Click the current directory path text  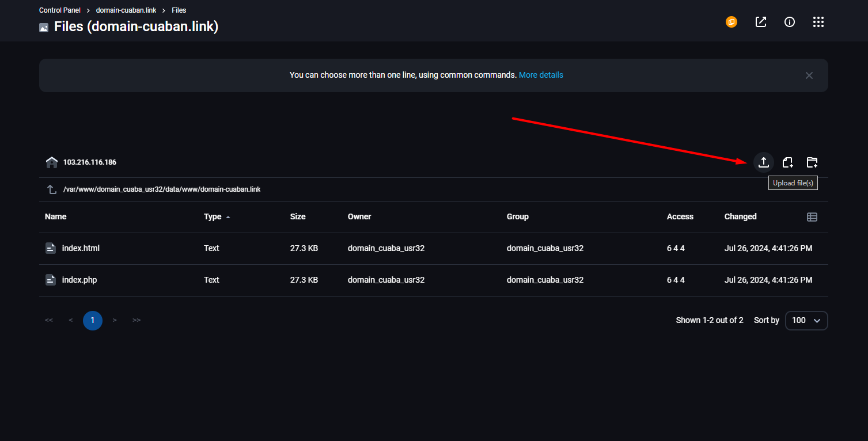coord(162,189)
